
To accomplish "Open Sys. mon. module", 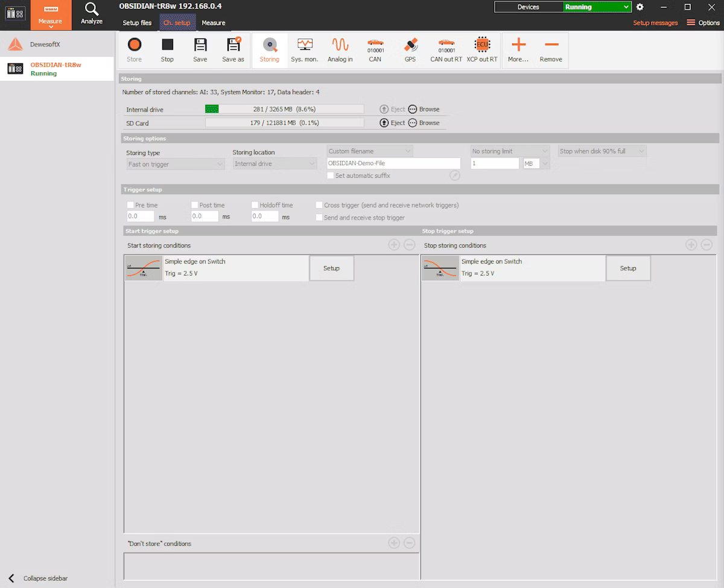I will (305, 50).
